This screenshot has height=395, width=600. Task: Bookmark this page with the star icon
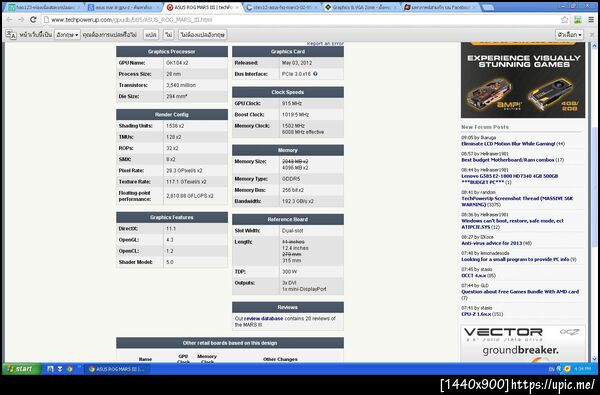[x=564, y=20]
